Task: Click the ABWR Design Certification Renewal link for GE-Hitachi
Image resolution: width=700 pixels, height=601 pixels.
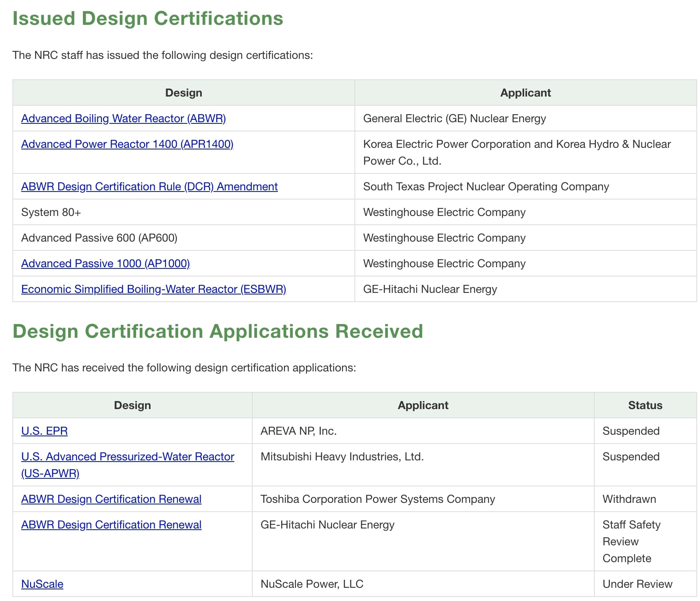Action: (111, 524)
